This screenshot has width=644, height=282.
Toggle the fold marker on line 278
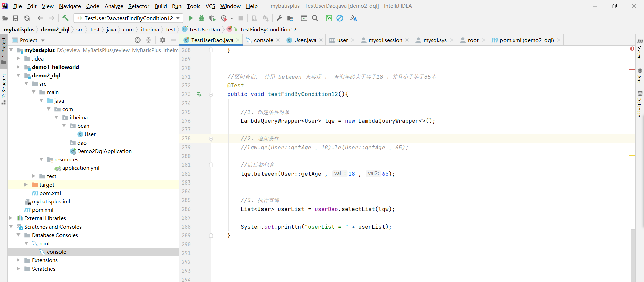(211, 138)
